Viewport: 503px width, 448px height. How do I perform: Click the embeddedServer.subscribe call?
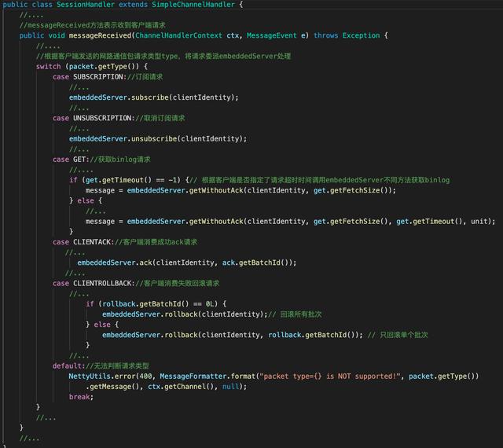click(x=154, y=97)
